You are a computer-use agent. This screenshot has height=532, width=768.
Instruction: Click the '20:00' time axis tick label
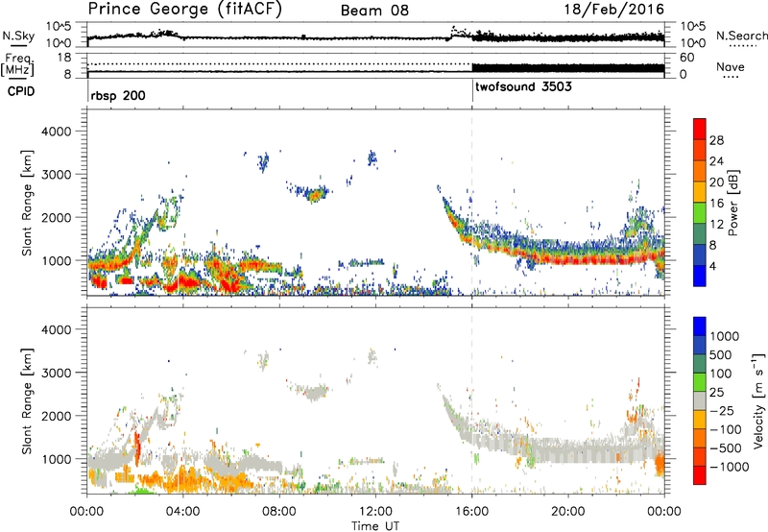pyautogui.click(x=568, y=512)
